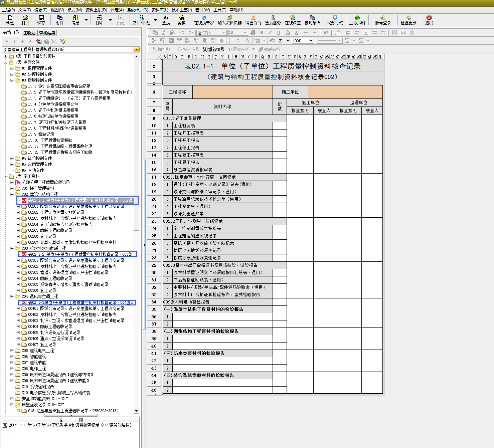Click the 打印 (Print) icon
This screenshot has height=448, width=494.
99,20
